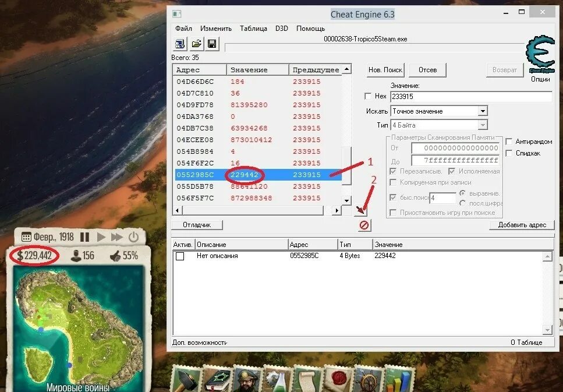Click the book stamp in Tropico toolbar

click(x=217, y=379)
